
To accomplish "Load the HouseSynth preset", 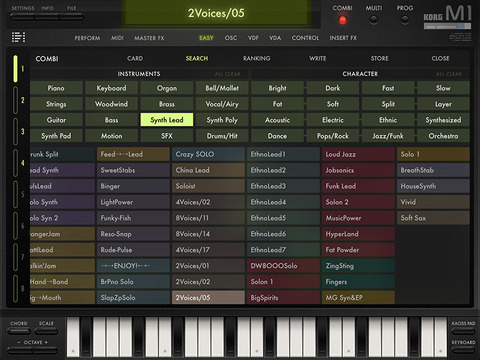I will pos(433,186).
